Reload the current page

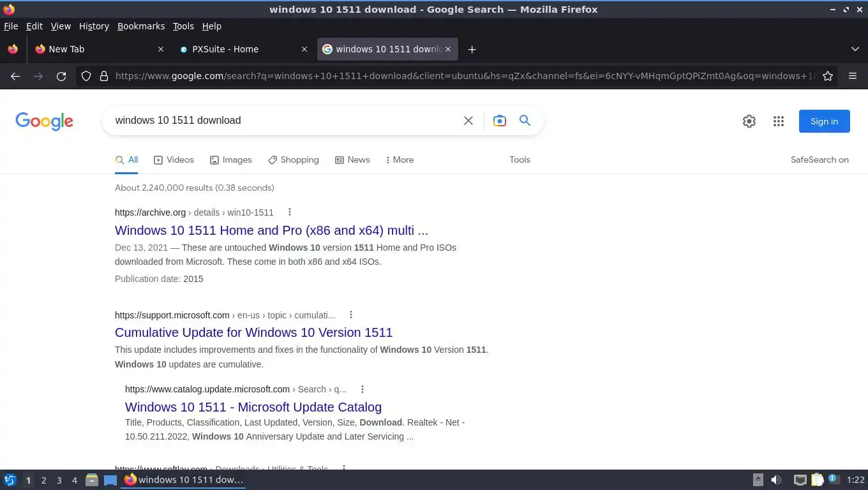click(61, 76)
